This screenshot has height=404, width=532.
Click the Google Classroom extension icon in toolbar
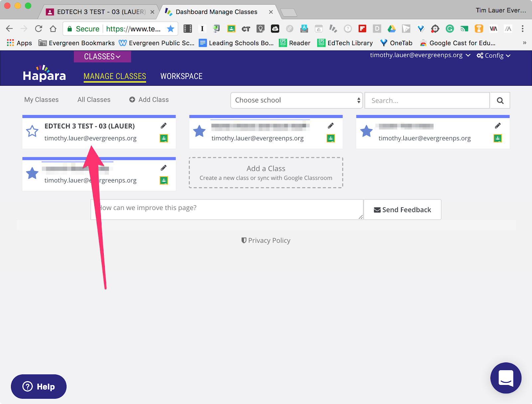pos(231,29)
